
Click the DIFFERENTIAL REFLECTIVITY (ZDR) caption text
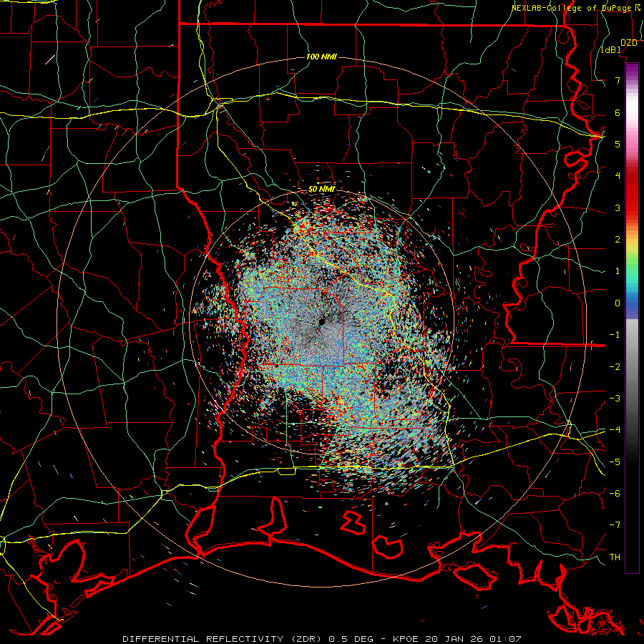(223, 639)
